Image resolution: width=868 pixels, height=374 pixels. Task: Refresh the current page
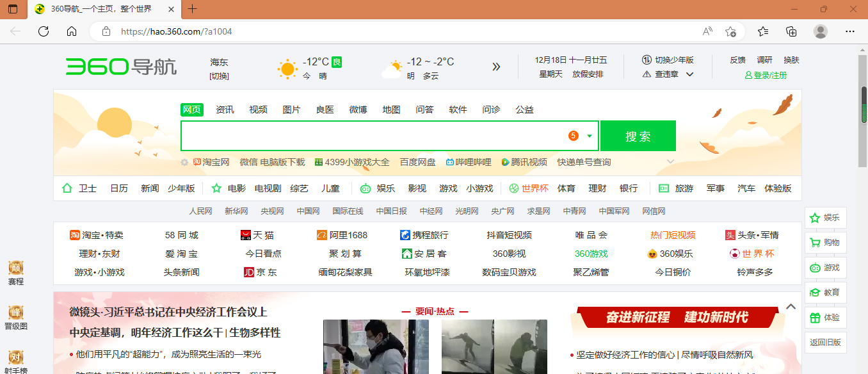point(44,31)
